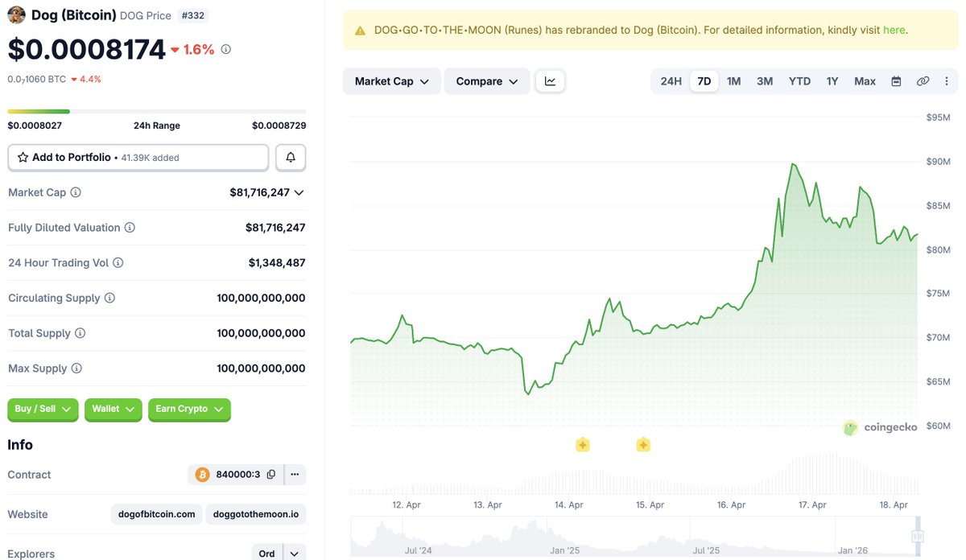Open the 24 Hour Trading Vol info icon

pyautogui.click(x=118, y=263)
